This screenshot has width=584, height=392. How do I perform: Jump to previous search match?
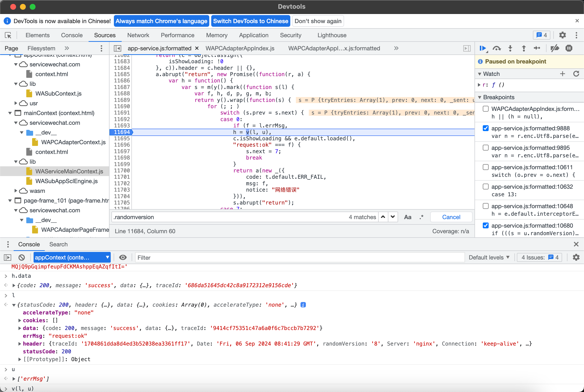(383, 217)
